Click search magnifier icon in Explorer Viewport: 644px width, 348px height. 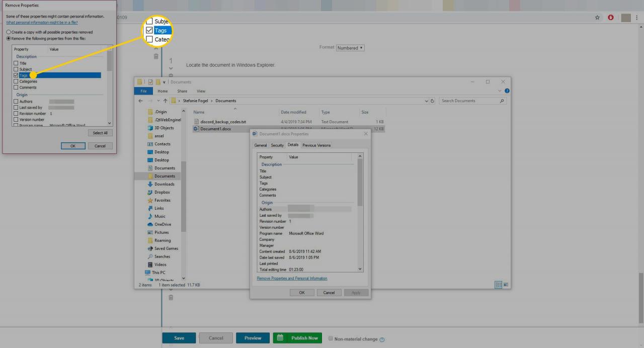click(x=502, y=101)
